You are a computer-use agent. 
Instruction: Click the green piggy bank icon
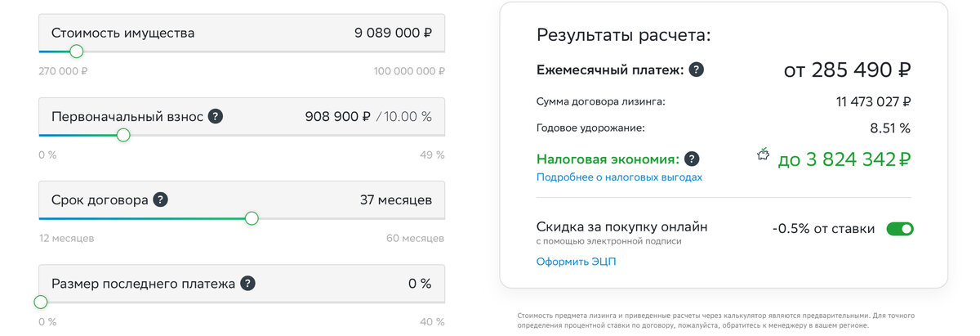[764, 154]
